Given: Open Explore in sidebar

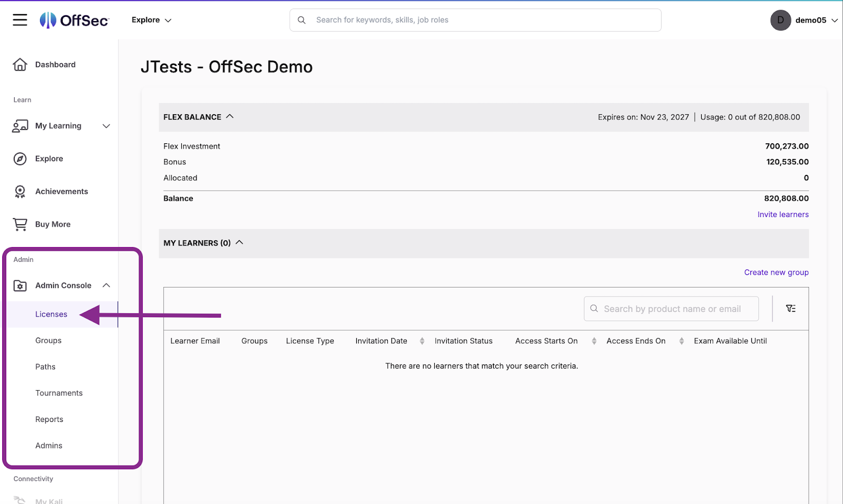Looking at the screenshot, I should coord(49,159).
